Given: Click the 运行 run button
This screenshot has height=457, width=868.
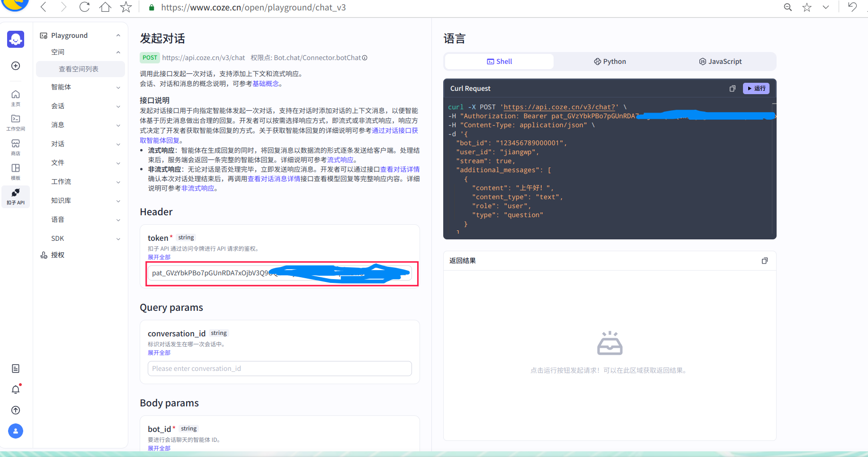Looking at the screenshot, I should [x=756, y=88].
